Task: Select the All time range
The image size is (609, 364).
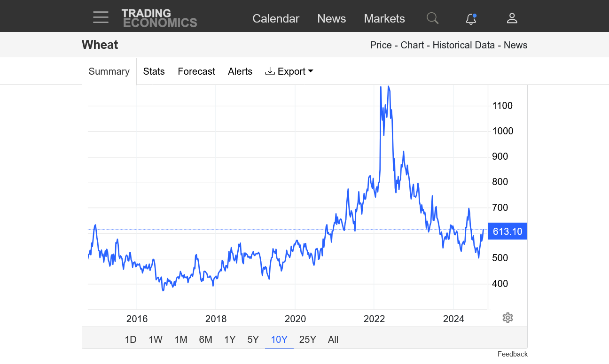Action: (x=333, y=340)
